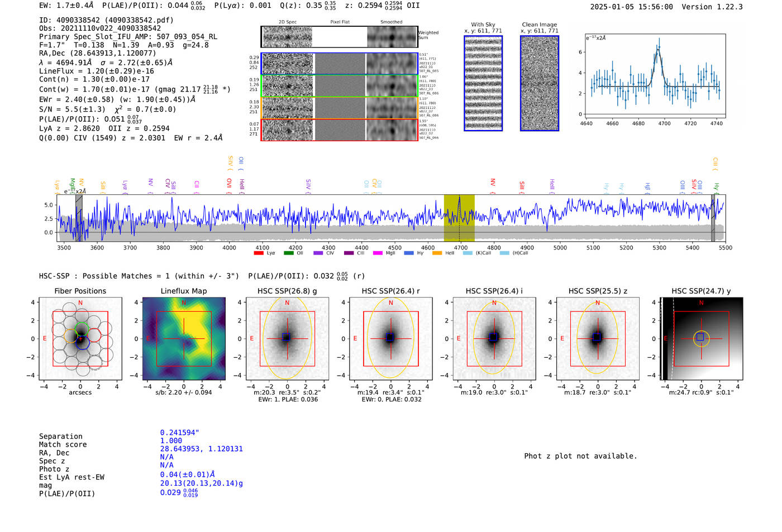Click the CIV purple legend swatch
The height and width of the screenshot is (532, 782).
pos(318,253)
